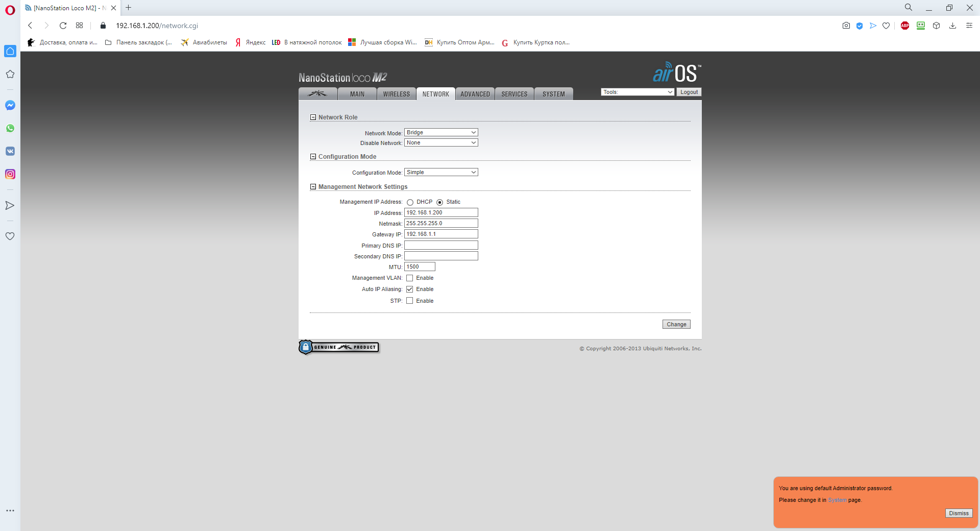Open Instagram in the sidebar
This screenshot has height=531, width=980.
tap(10, 174)
